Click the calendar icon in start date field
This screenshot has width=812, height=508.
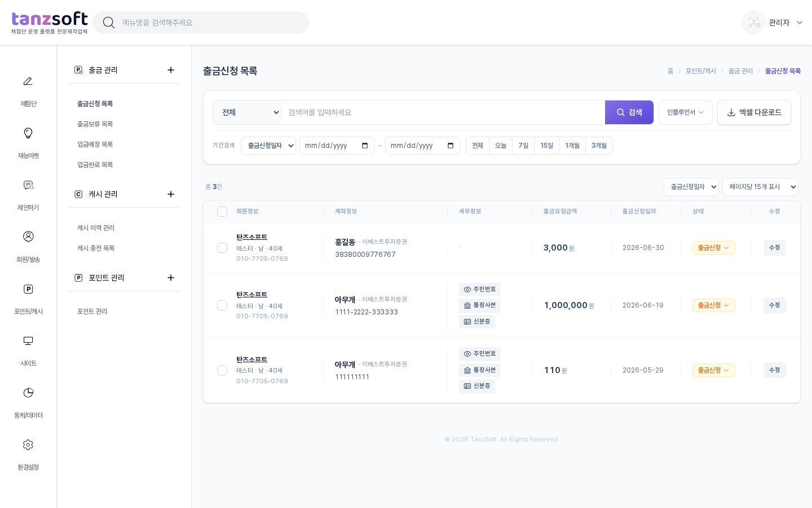(365, 146)
